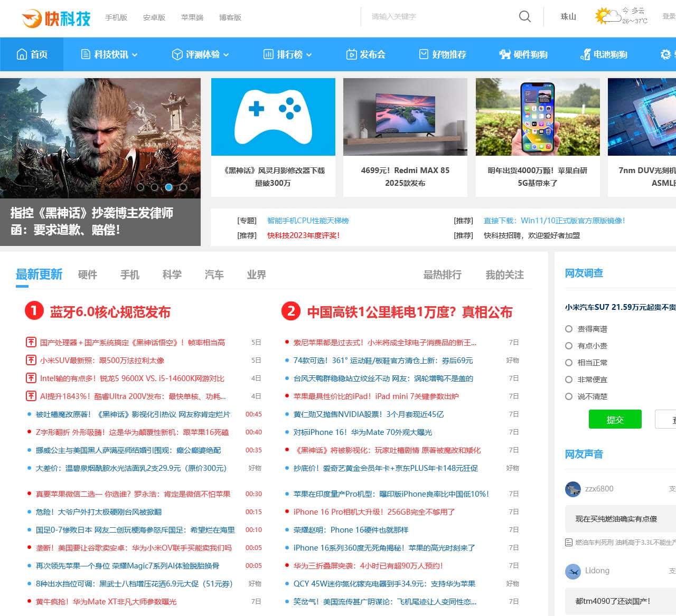
Task: Open the 快科技招聘 recruitment link
Action: point(532,235)
